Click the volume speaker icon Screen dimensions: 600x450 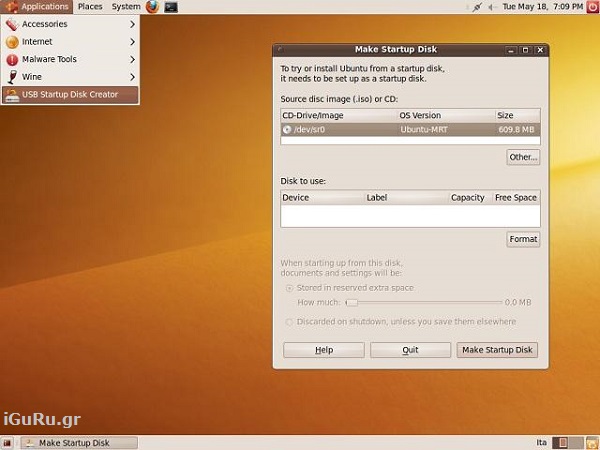[490, 7]
